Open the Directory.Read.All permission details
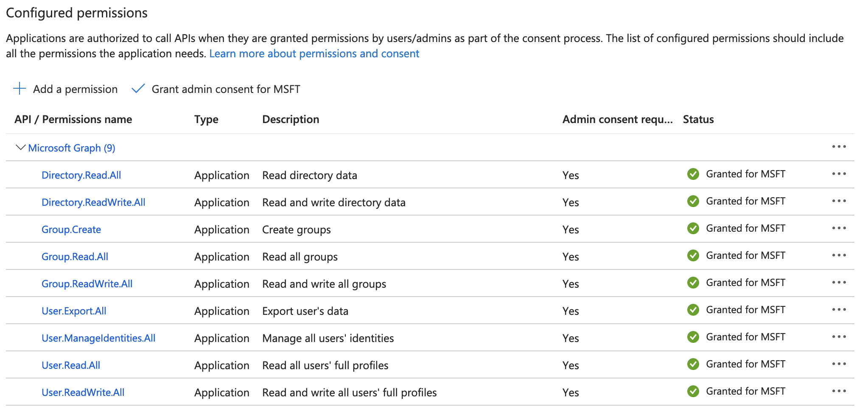The width and height of the screenshot is (868, 415). coord(81,175)
